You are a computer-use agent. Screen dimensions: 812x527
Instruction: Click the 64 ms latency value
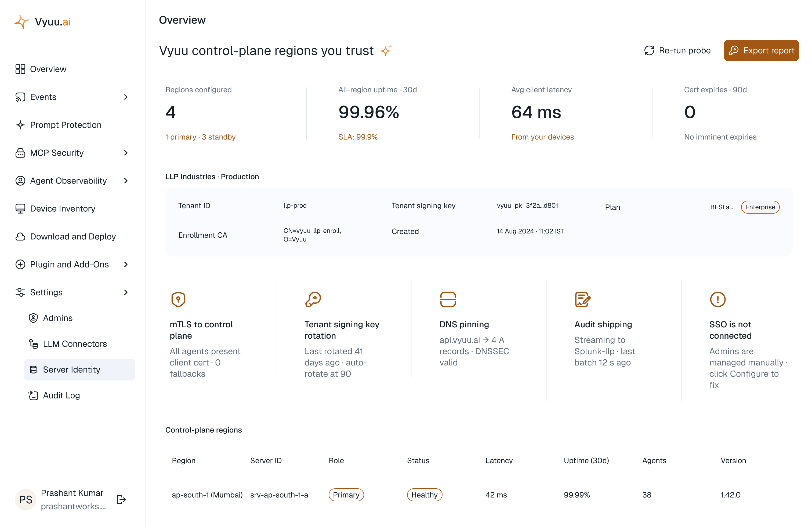(x=536, y=112)
